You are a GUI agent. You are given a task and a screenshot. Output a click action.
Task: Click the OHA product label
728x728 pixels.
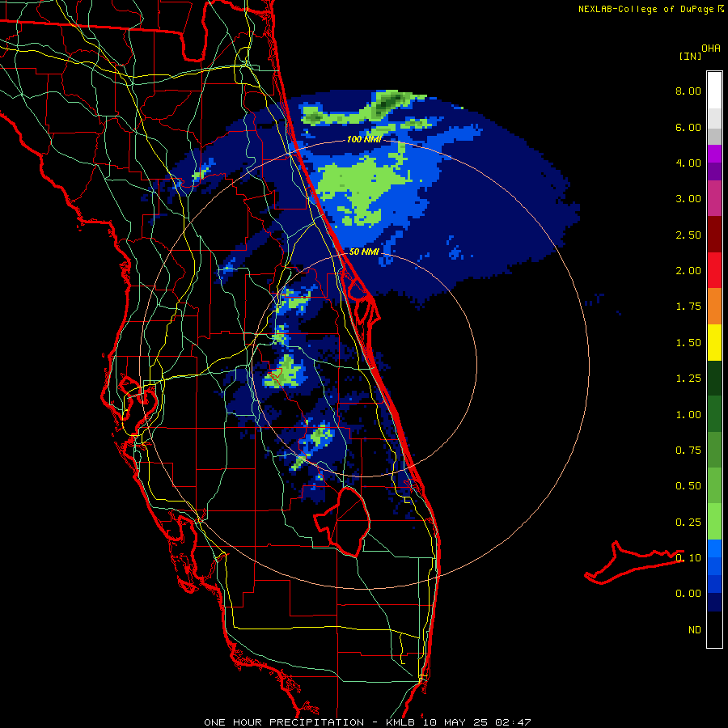click(x=711, y=49)
